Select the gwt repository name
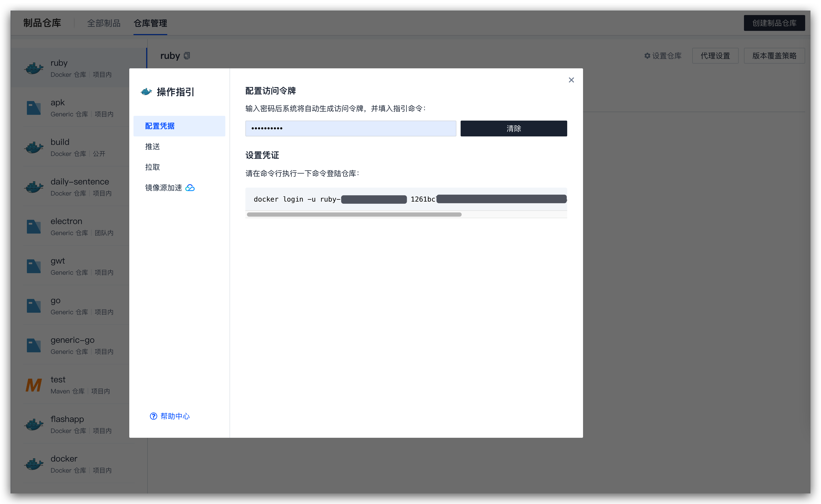821x504 pixels. (x=58, y=261)
